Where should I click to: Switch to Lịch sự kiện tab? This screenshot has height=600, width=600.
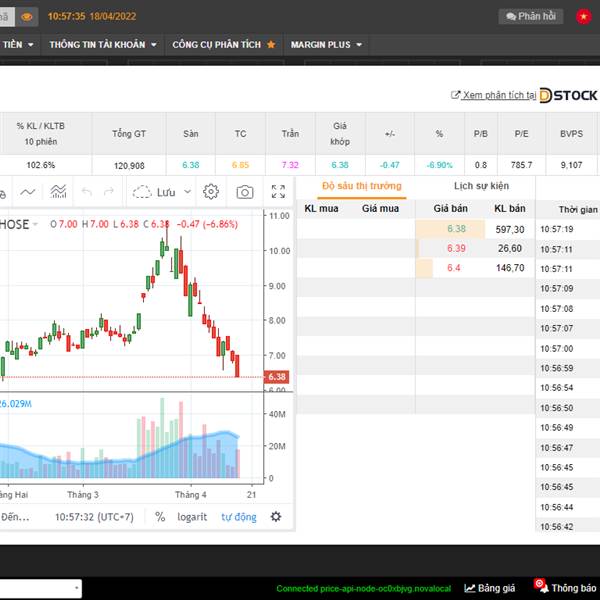click(481, 186)
